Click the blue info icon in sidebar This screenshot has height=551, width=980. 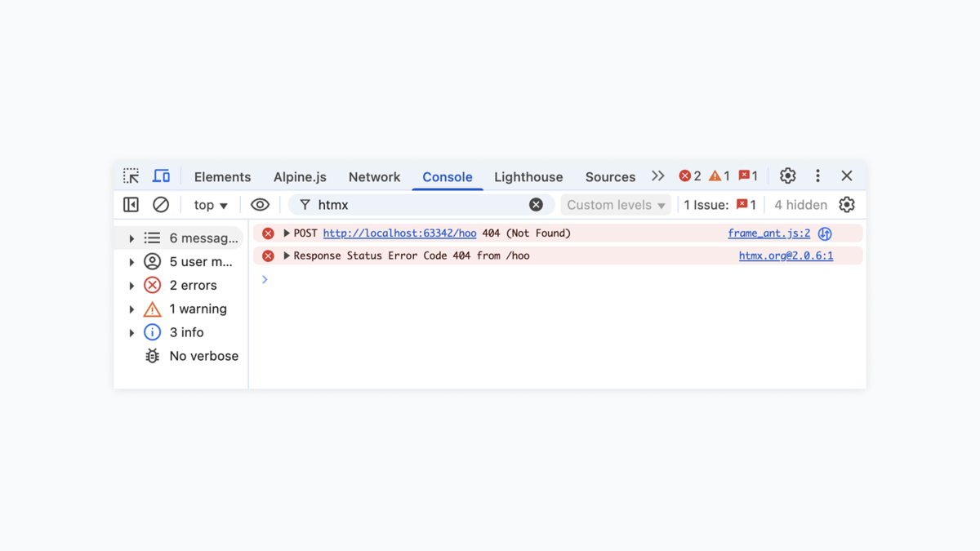pos(152,333)
